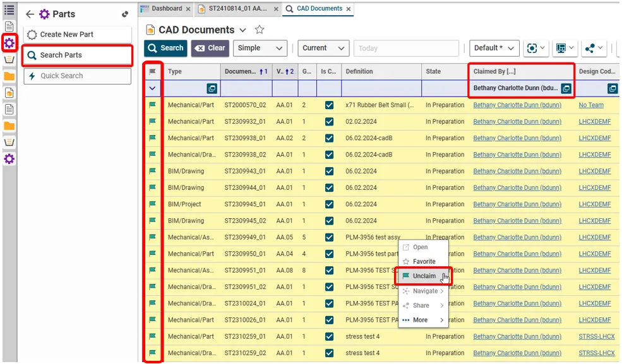The image size is (622, 364).
Task: Expand the Share submenu in context menu
Action: coord(423,305)
